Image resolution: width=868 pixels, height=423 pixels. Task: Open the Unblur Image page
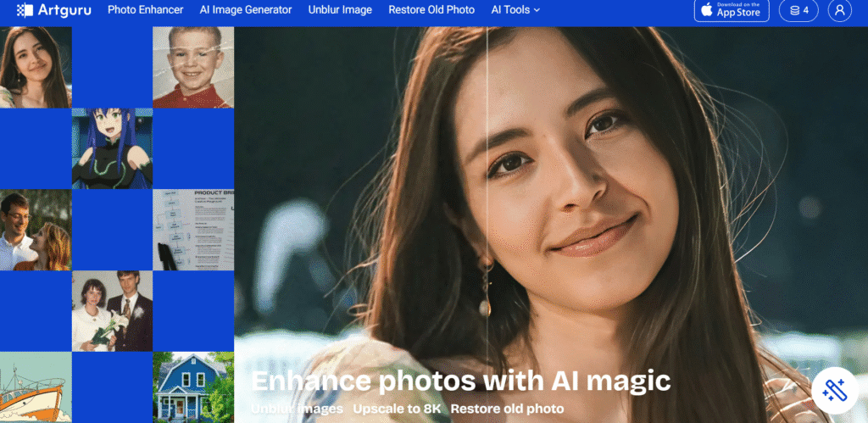click(x=341, y=10)
